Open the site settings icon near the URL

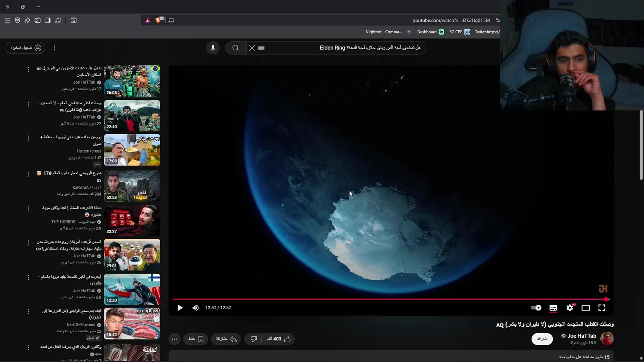pos(497,20)
